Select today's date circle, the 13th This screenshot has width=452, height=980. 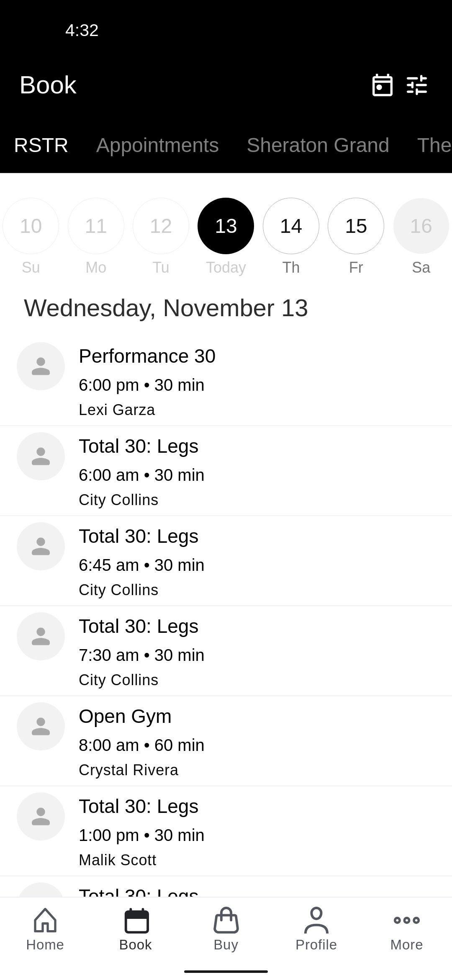[x=226, y=226]
